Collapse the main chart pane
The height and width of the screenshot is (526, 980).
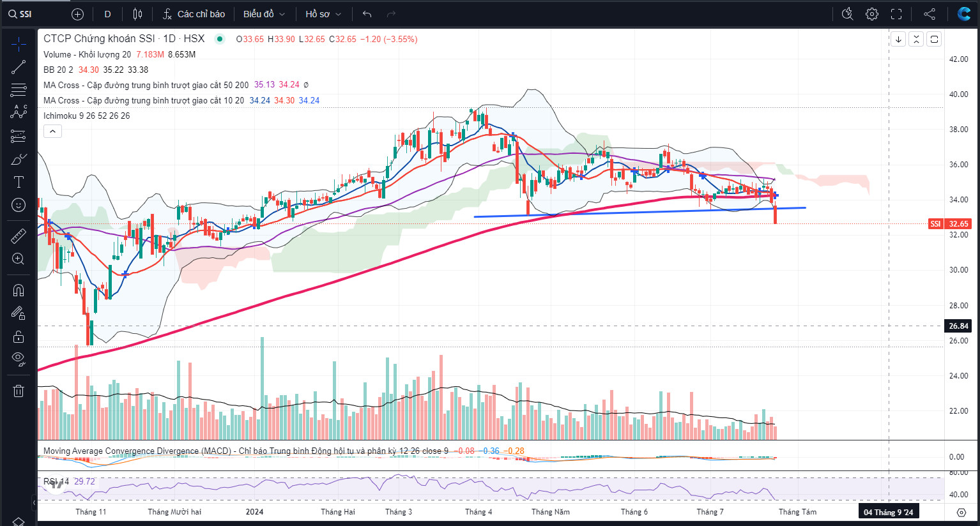coord(916,39)
